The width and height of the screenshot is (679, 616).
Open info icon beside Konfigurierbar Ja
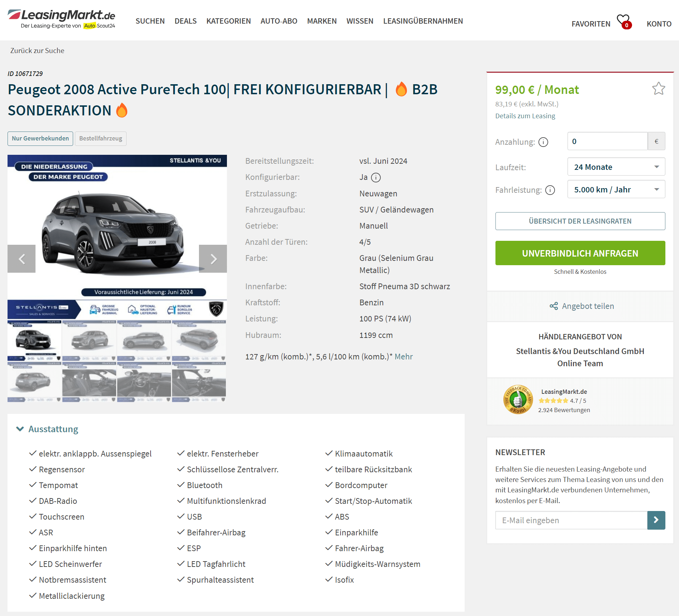[x=376, y=177]
